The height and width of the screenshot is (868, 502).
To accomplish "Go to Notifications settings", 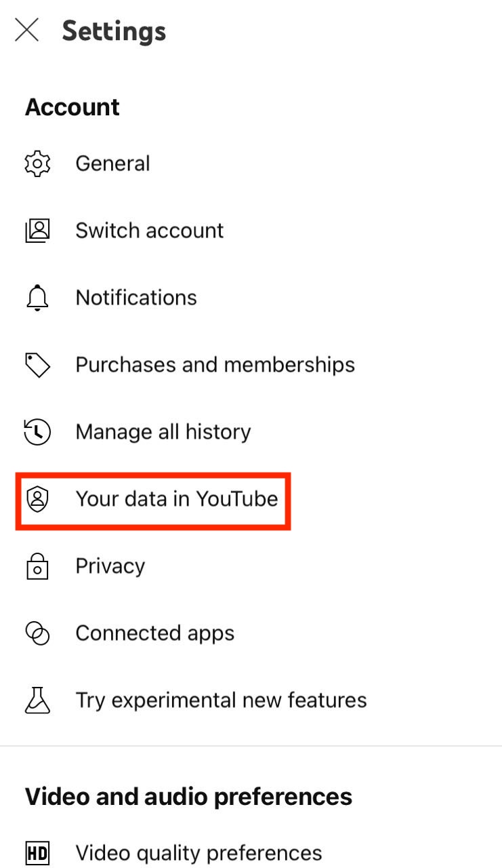I will tap(136, 298).
